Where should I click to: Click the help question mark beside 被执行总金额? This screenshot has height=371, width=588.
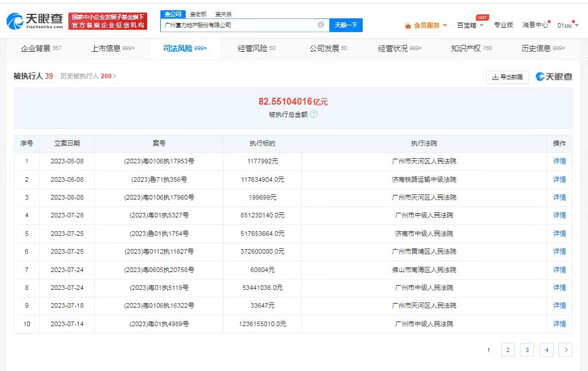(314, 114)
